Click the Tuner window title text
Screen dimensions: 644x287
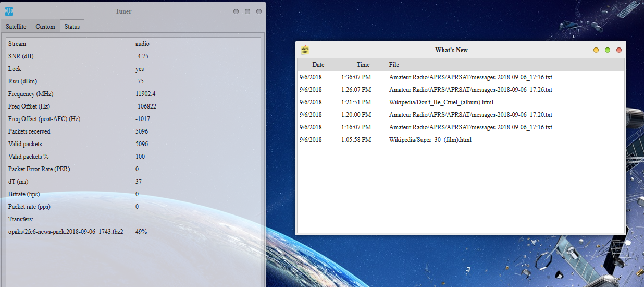coord(123,11)
